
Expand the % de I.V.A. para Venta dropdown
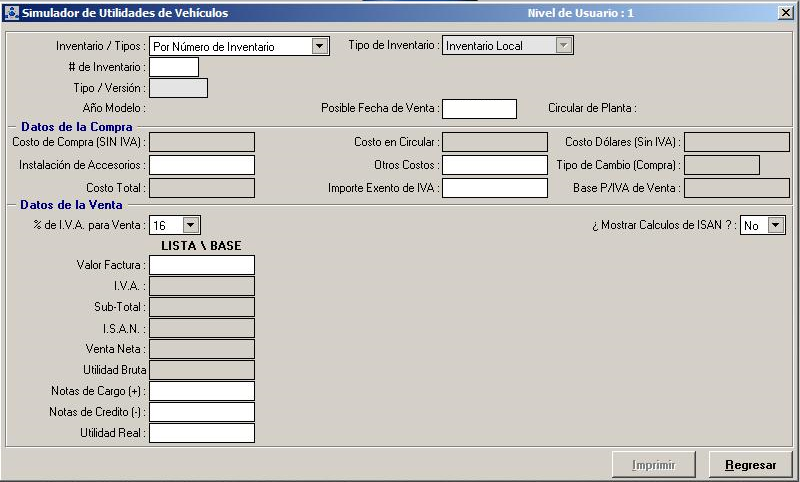tap(191, 226)
